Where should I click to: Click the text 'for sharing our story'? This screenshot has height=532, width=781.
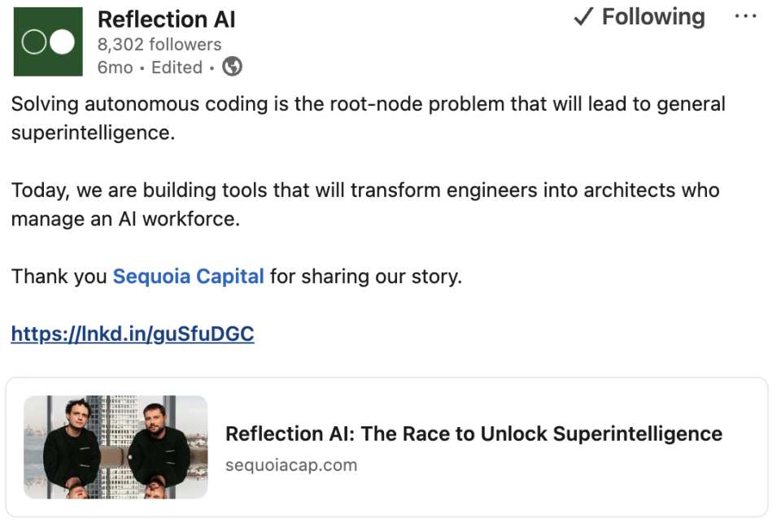[x=366, y=277]
